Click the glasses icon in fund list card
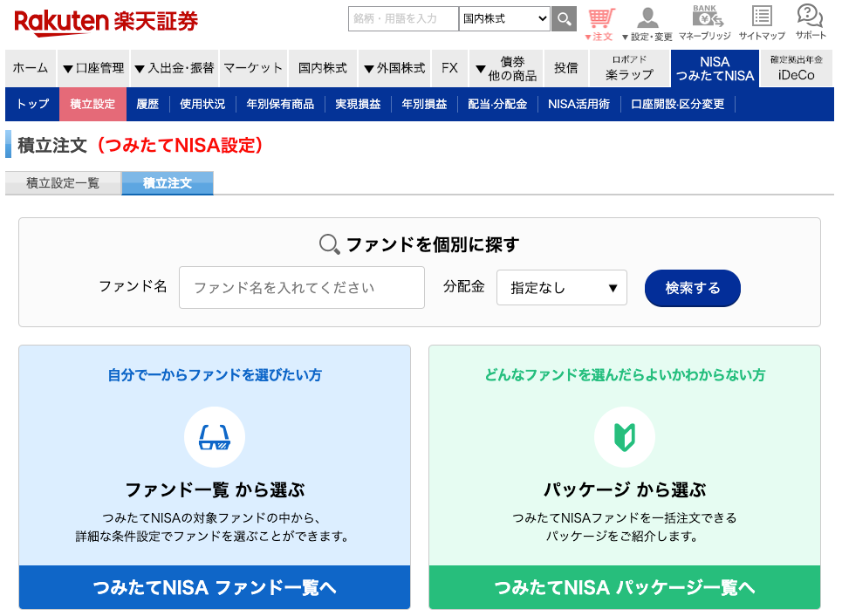842x616 pixels. pos(215,437)
